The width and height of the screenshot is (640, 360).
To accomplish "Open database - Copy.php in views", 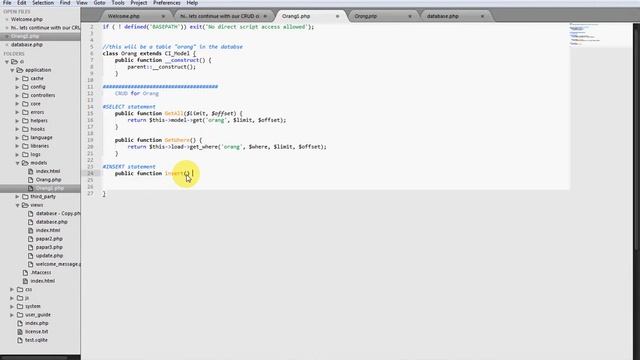I will (x=58, y=213).
